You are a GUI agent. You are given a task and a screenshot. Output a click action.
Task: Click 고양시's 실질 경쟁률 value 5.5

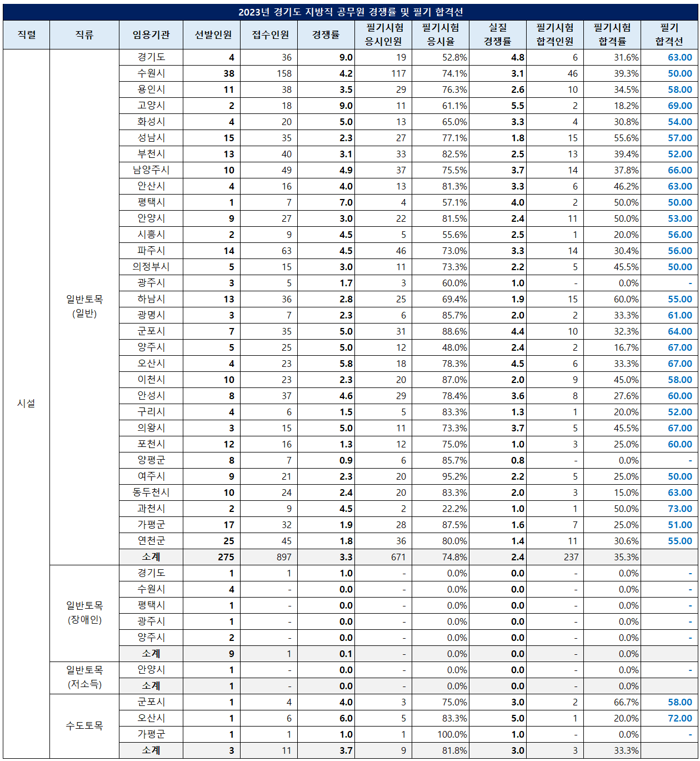[518, 106]
